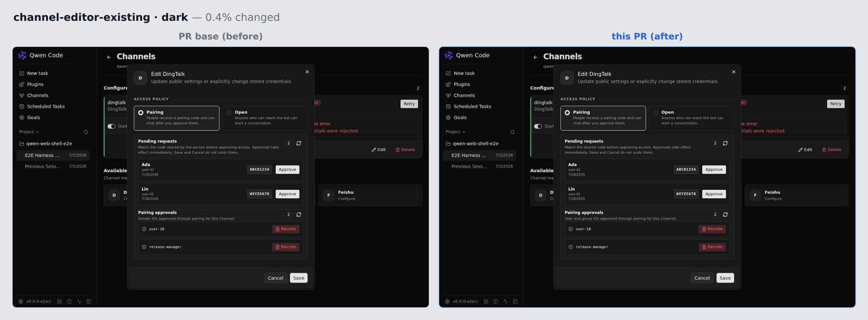This screenshot has height=320, width=868.
Task: Collapse the qwen-web-shell-e2e folder in the after panel
Action: tap(472, 144)
